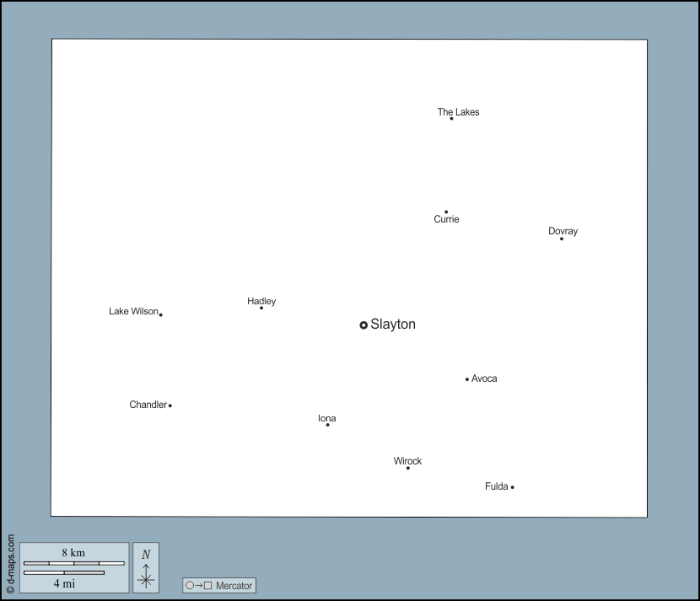Click the Hadley town dot

(261, 308)
